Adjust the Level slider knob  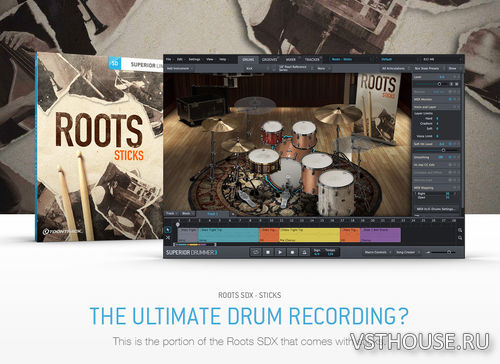point(439,84)
